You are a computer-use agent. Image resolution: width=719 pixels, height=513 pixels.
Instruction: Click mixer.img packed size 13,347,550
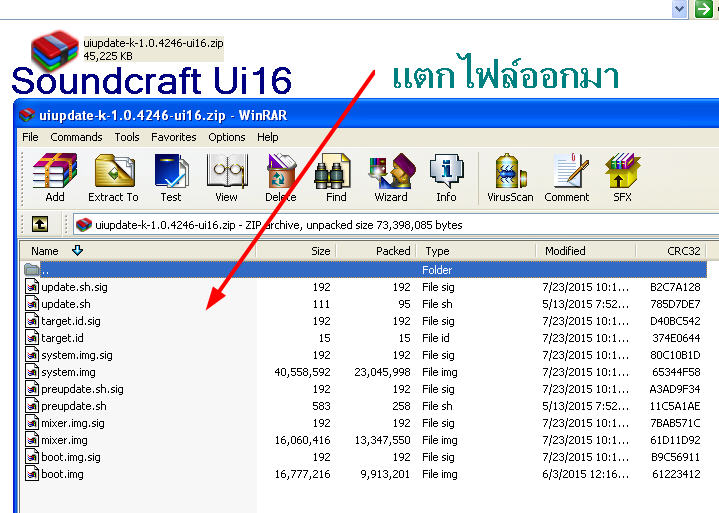382,440
